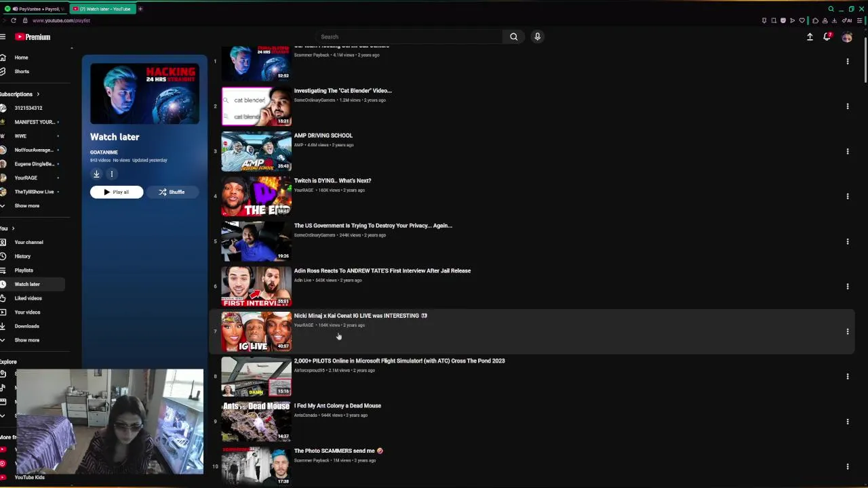Image resolution: width=868 pixels, height=488 pixels.
Task: Open options for Twitch is DYING video
Action: pos(847,197)
